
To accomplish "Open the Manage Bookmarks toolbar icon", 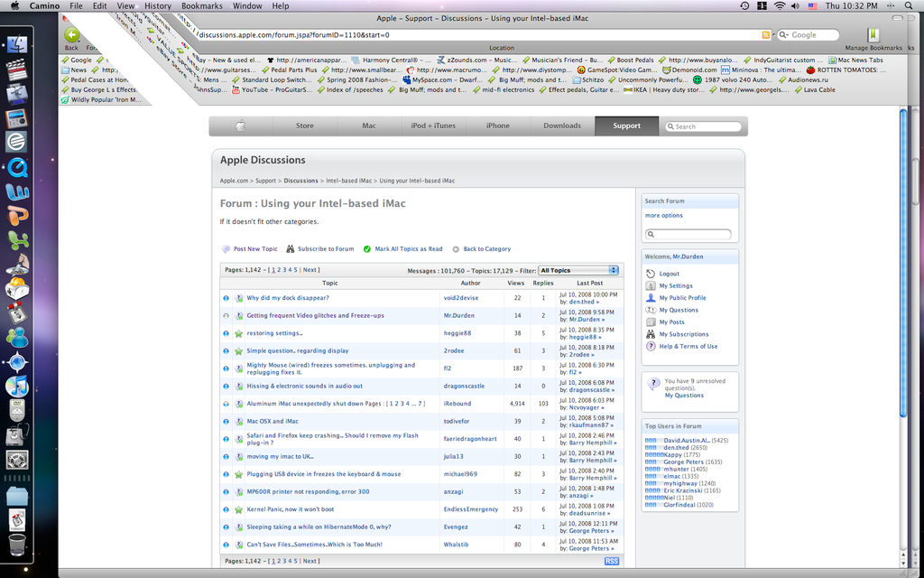I will [873, 35].
